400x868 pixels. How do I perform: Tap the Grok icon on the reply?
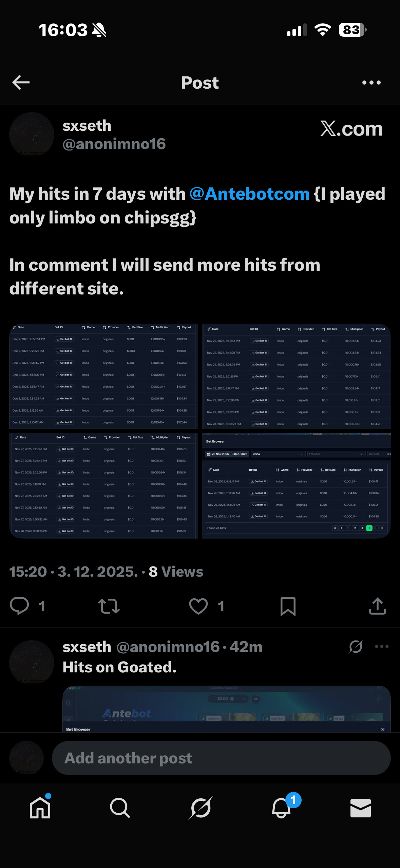(356, 647)
